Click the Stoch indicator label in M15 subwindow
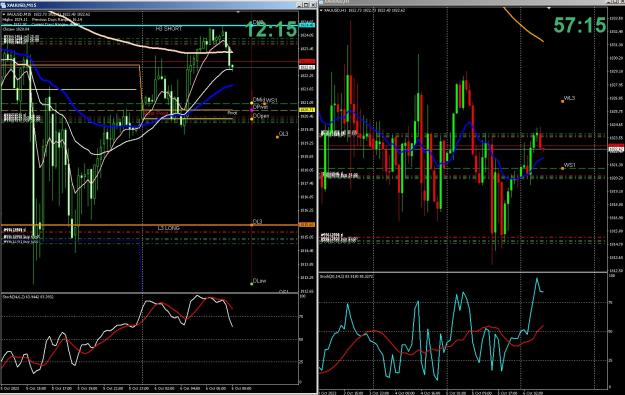Screen dimensions: 625x395 [28, 297]
